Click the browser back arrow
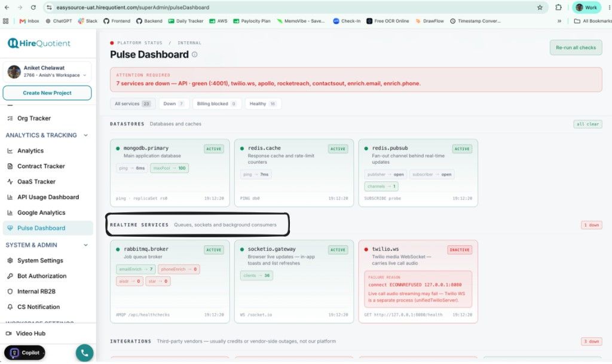 click(7, 7)
